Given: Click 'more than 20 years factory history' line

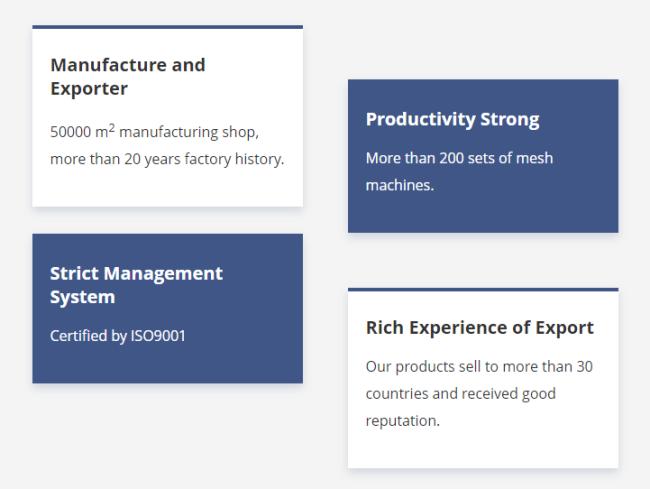Looking at the screenshot, I should pyautogui.click(x=167, y=159).
